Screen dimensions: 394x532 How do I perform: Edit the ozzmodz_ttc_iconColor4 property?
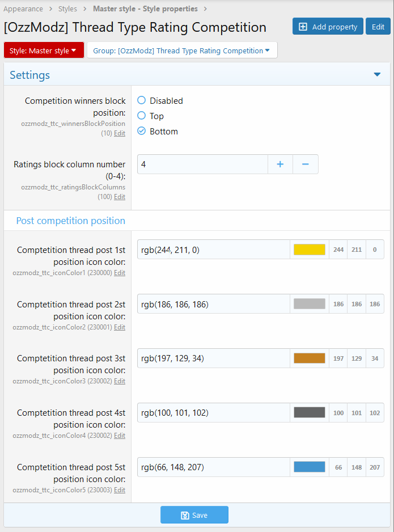pos(120,436)
